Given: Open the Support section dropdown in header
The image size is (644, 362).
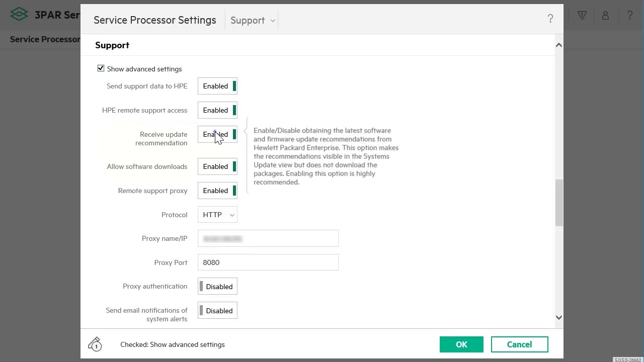Looking at the screenshot, I should pos(252,20).
